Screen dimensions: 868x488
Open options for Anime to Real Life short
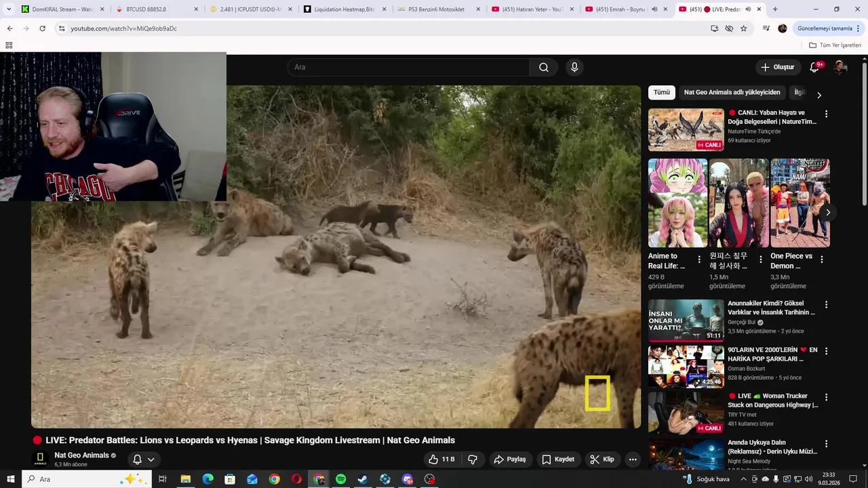(699, 259)
